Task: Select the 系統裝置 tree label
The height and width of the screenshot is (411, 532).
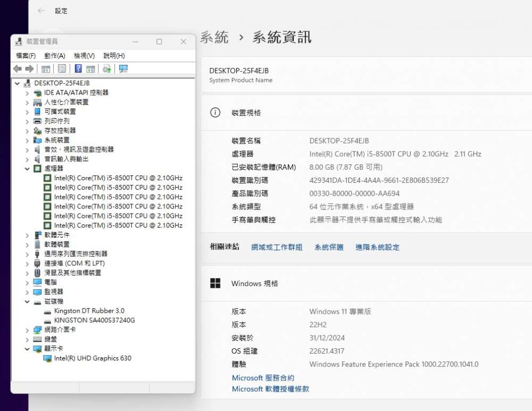Action: point(57,140)
